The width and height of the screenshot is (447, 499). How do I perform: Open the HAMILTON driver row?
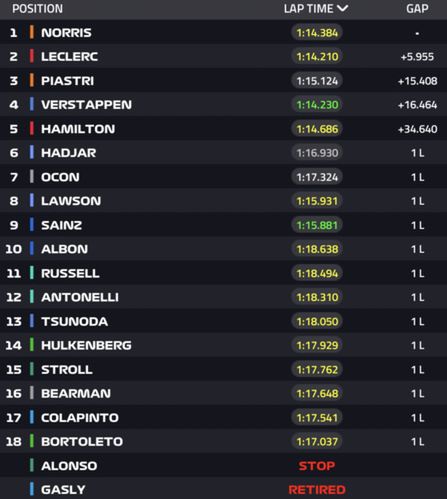(x=223, y=129)
